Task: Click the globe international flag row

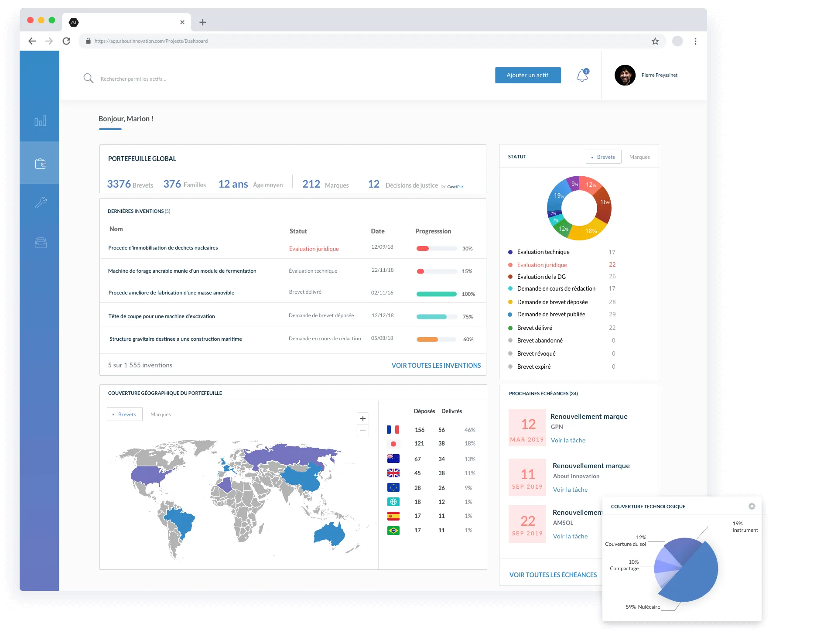Action: pos(431,502)
